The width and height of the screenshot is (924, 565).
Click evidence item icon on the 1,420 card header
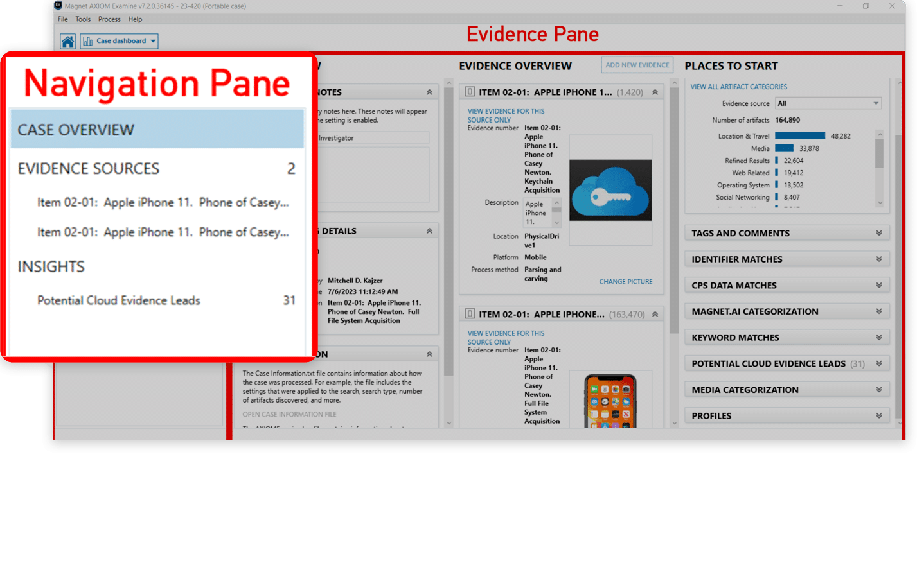[x=470, y=92]
